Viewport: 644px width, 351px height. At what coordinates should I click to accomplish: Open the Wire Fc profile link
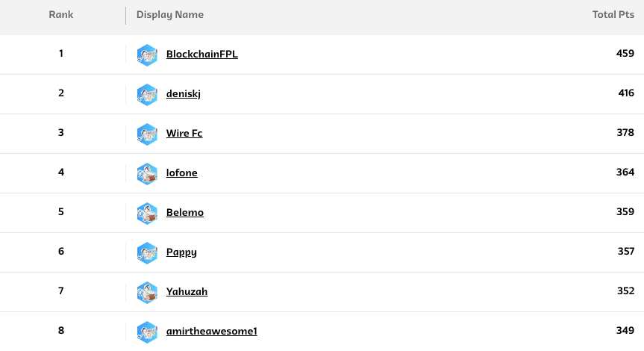click(184, 133)
